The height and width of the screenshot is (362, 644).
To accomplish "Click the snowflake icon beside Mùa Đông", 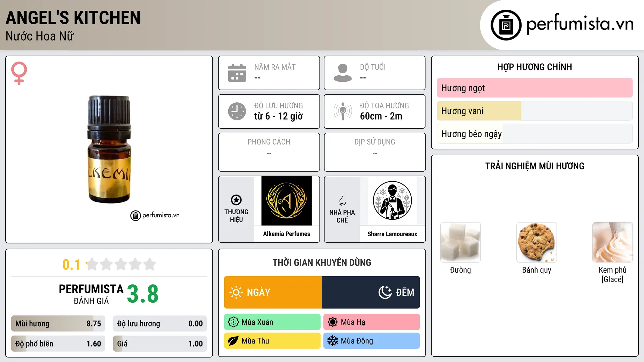I will pos(333,341).
